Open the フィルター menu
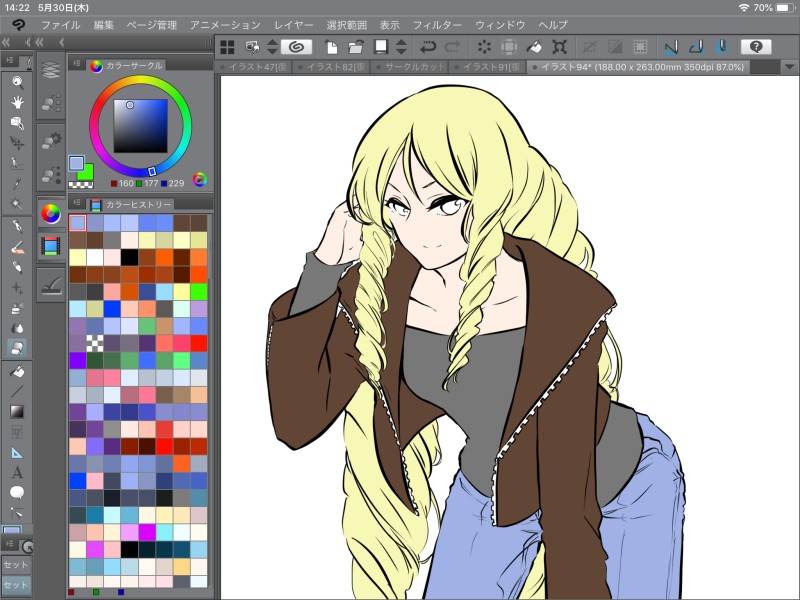The image size is (800, 600). click(x=437, y=24)
